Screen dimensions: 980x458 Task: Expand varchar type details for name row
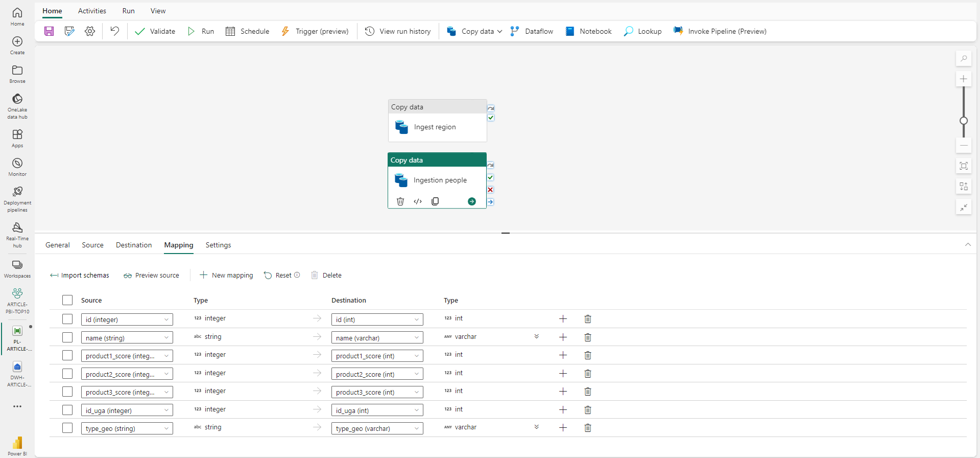point(537,336)
